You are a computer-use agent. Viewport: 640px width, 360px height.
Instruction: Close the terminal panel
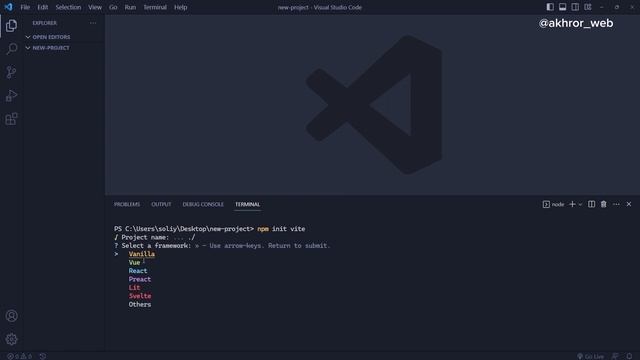(629, 204)
